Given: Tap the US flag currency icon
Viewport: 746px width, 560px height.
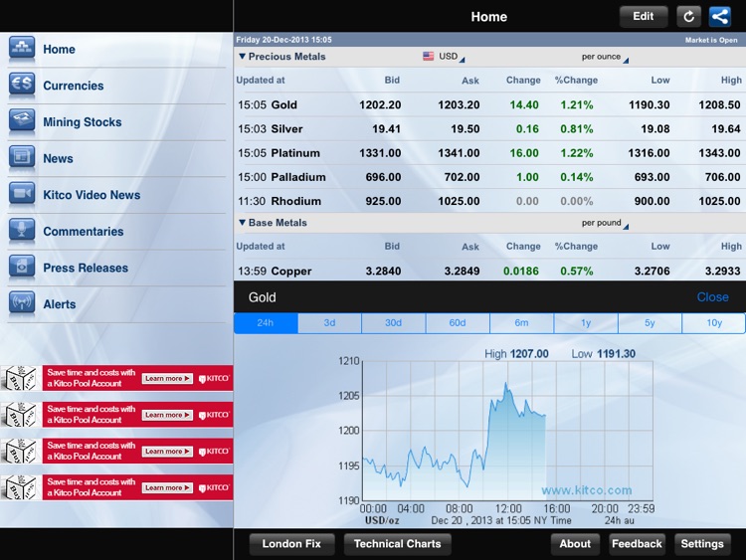Looking at the screenshot, I should (428, 56).
